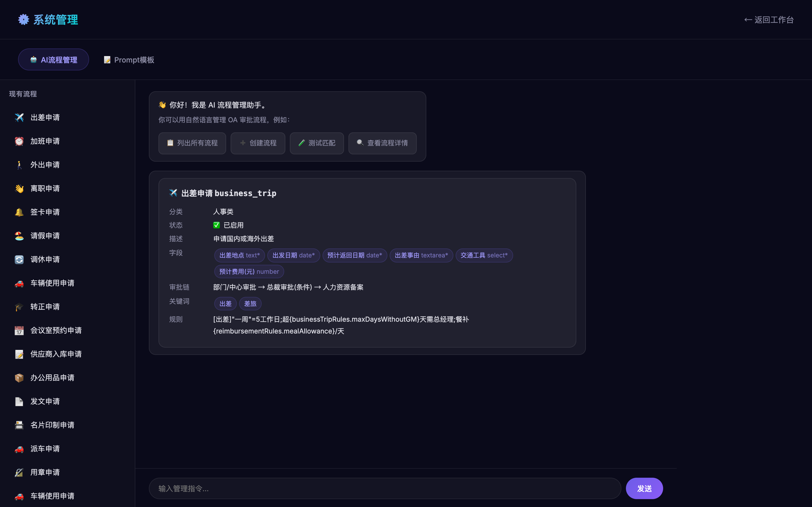The image size is (812, 507).
Task: Click the 发送 send button
Action: tap(644, 488)
